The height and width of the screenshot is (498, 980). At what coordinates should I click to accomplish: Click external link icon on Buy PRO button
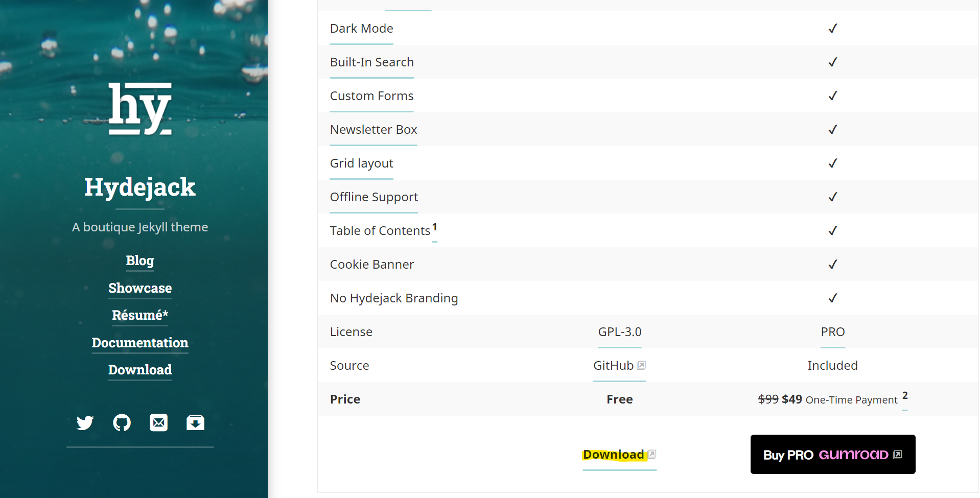(x=897, y=455)
